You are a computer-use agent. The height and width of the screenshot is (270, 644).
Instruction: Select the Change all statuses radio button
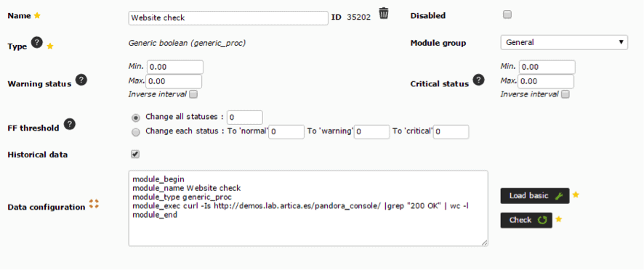click(135, 118)
